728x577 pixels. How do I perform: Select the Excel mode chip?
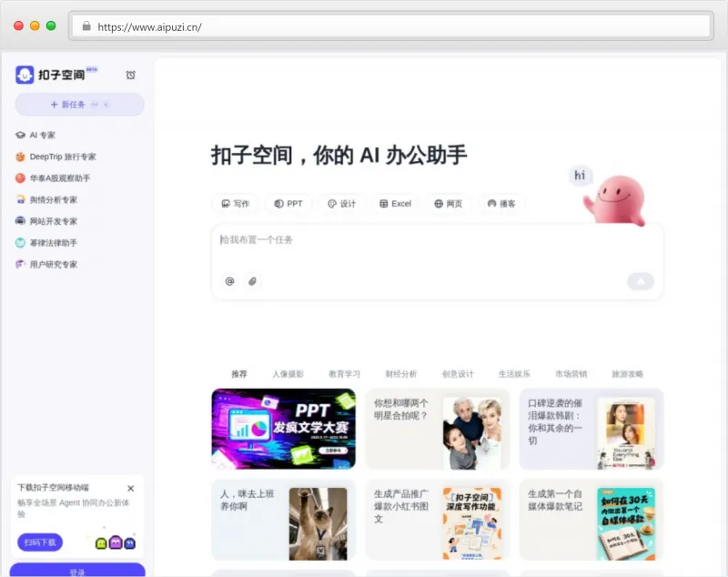point(395,204)
